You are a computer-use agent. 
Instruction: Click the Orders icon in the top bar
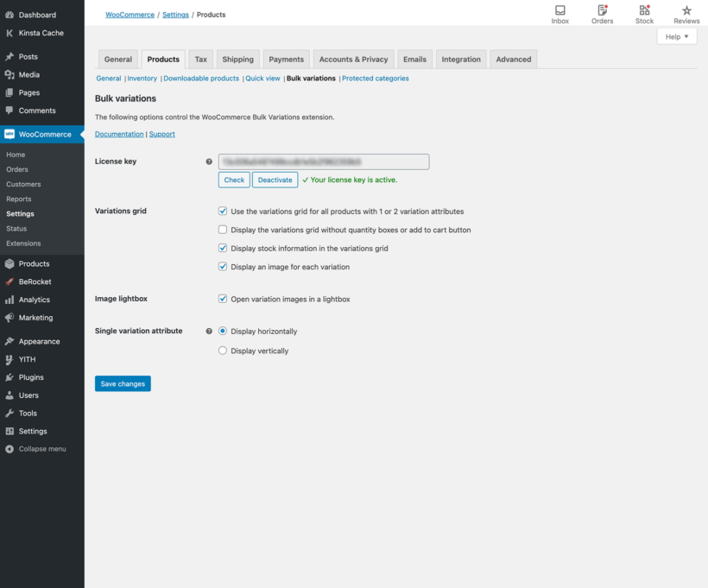coord(602,13)
